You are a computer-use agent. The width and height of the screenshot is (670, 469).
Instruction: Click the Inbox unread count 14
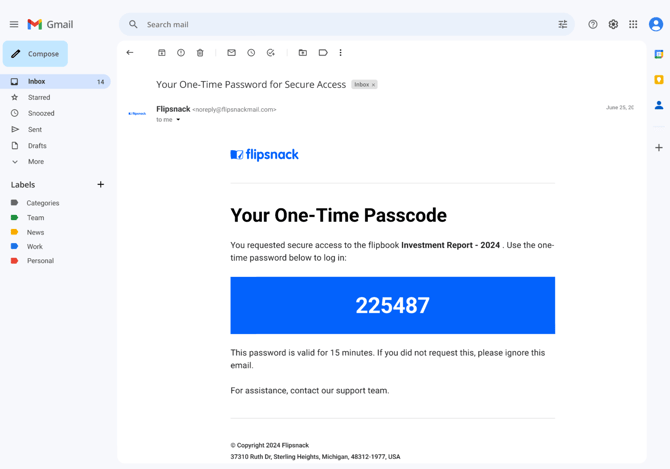(x=100, y=82)
